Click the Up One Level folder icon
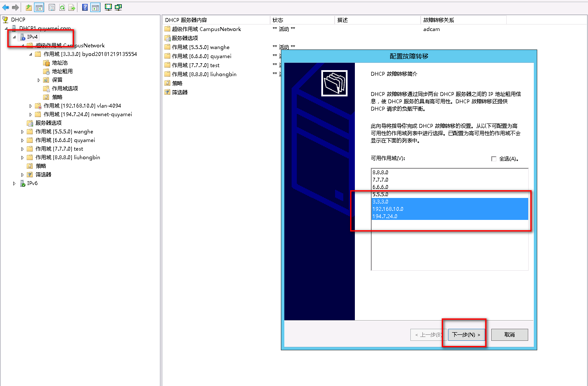Viewport: 588px width, 386px height. point(29,7)
